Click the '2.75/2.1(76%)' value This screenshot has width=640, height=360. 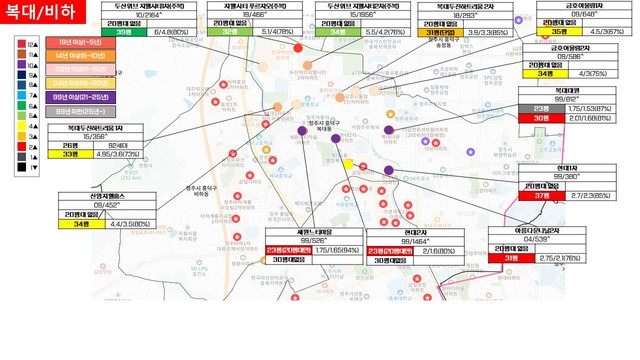tap(560, 258)
